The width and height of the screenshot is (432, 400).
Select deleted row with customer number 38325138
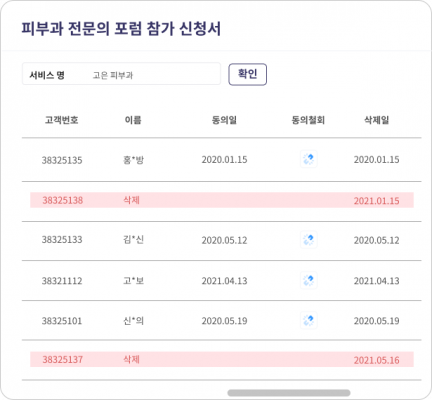[222, 200]
